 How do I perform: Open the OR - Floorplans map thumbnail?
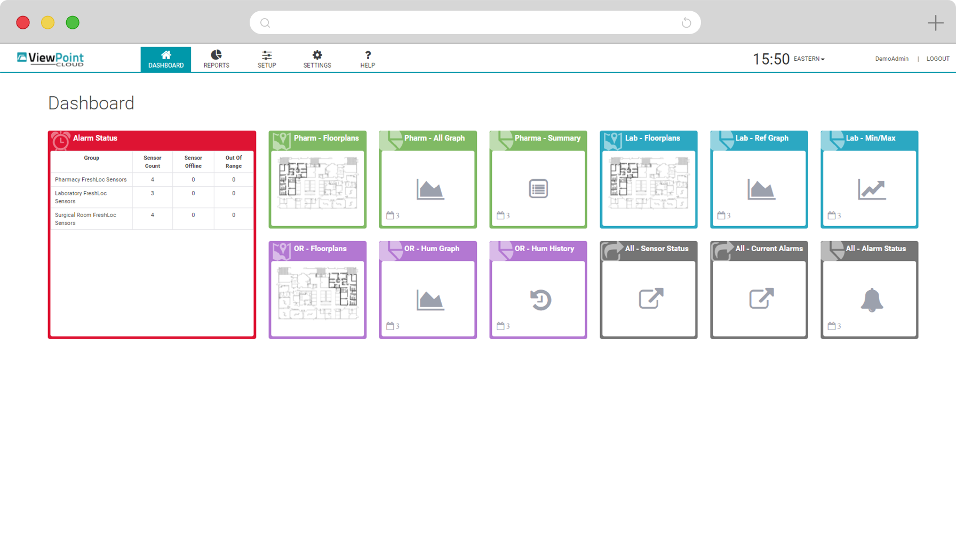tap(317, 293)
